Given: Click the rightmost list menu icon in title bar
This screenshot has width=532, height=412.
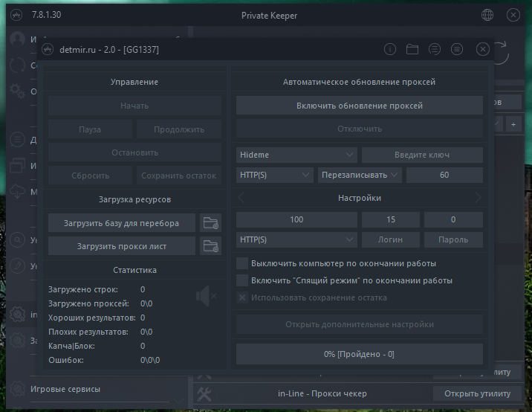Looking at the screenshot, I should click(457, 50).
